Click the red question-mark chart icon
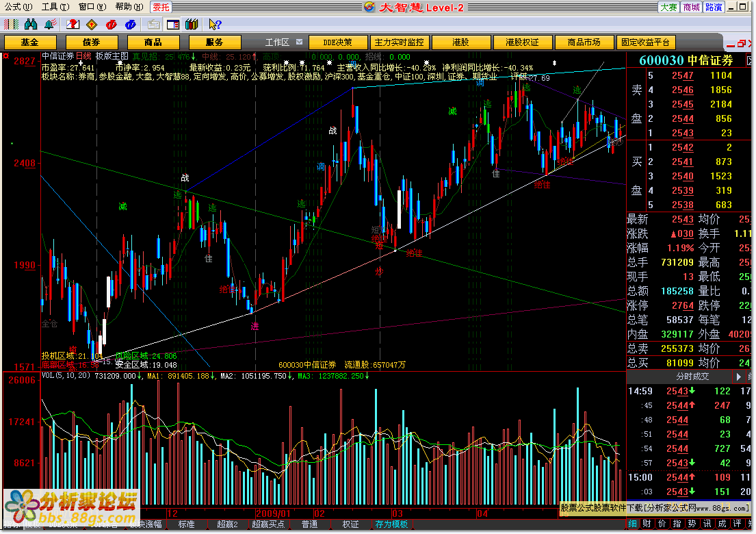The height and width of the screenshot is (534, 756). pyautogui.click(x=73, y=24)
